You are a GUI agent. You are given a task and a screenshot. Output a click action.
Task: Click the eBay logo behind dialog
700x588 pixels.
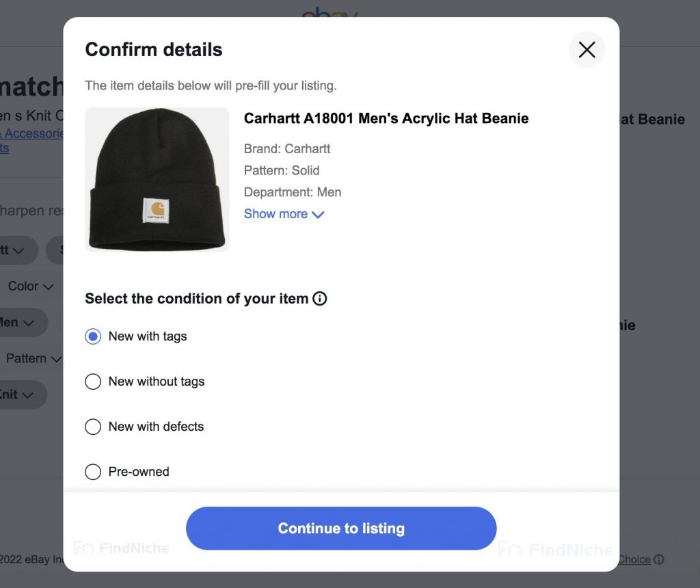(x=329, y=12)
